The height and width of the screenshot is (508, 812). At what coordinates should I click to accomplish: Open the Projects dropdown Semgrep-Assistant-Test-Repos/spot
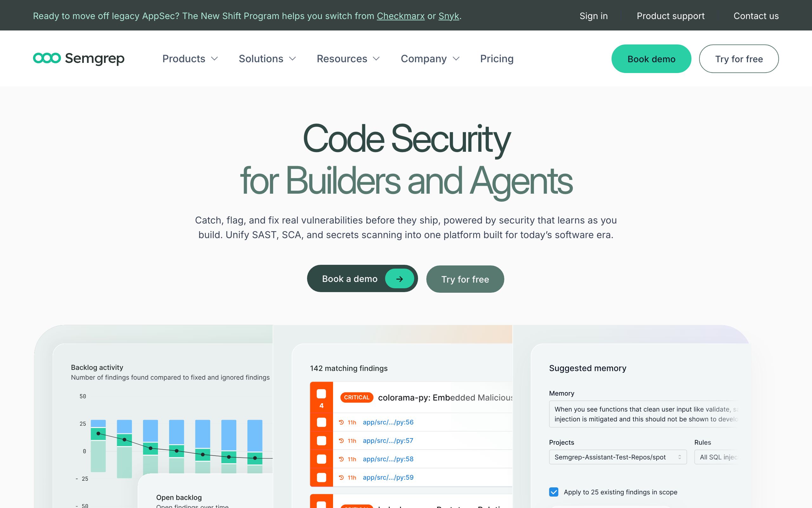click(x=618, y=457)
